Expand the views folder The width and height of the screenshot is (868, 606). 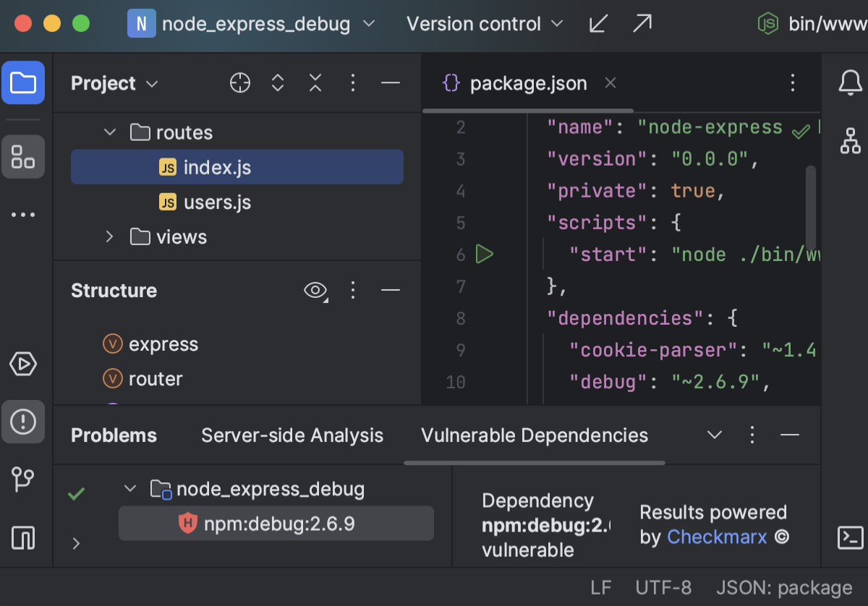109,236
